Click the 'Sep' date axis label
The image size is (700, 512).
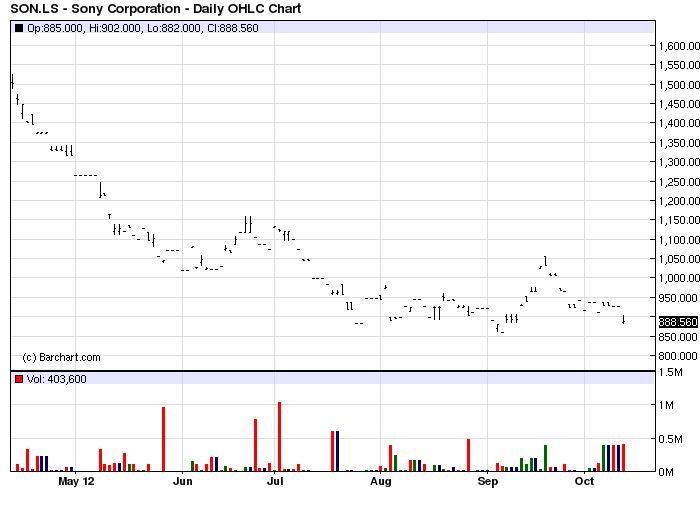click(x=488, y=481)
